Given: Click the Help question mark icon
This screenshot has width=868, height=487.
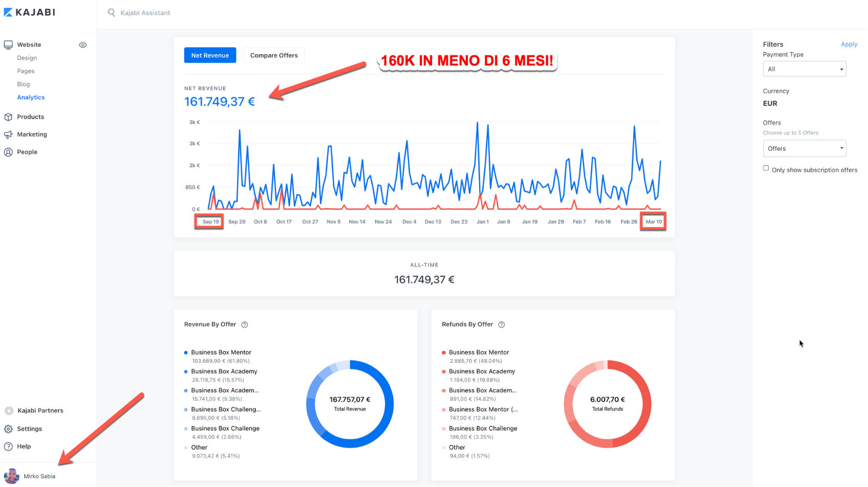Looking at the screenshot, I should [8, 447].
